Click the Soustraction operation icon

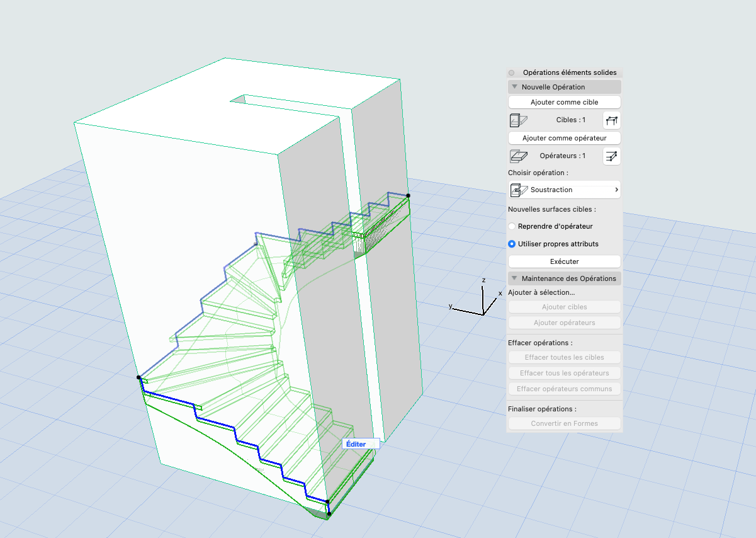click(519, 190)
